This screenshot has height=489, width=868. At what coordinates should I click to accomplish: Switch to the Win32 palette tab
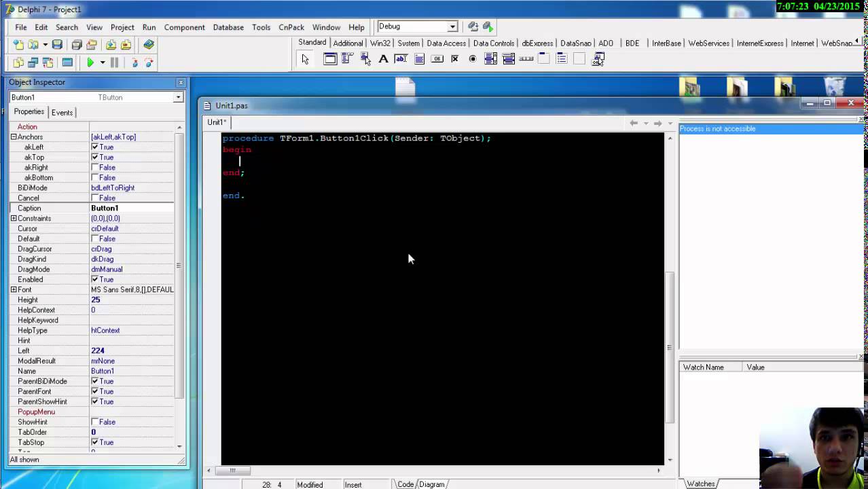tap(380, 43)
